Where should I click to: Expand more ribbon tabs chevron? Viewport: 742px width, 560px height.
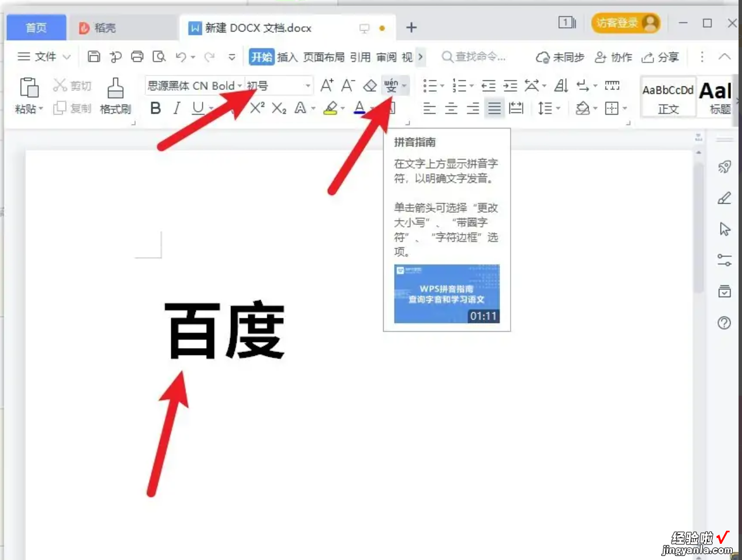pos(421,57)
